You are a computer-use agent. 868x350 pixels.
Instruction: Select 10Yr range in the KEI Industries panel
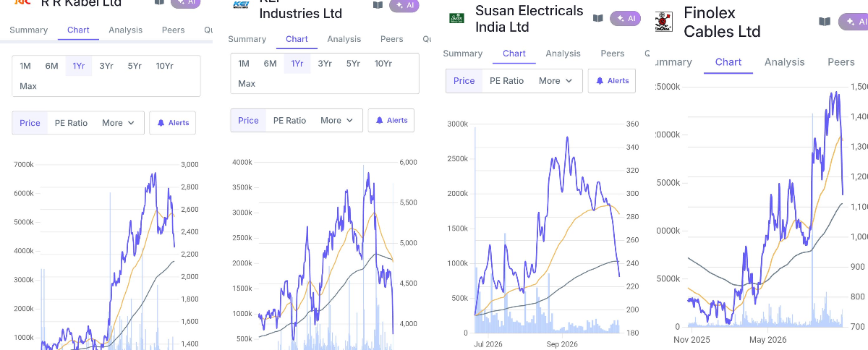[383, 64]
